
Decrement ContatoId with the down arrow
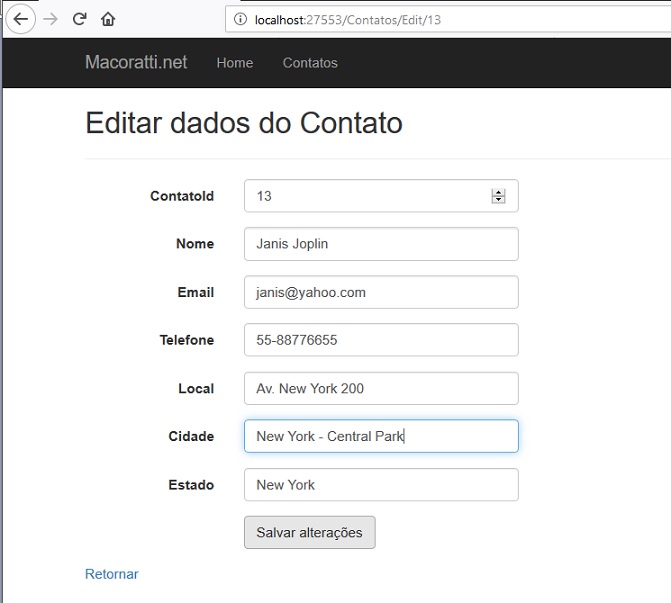(498, 200)
